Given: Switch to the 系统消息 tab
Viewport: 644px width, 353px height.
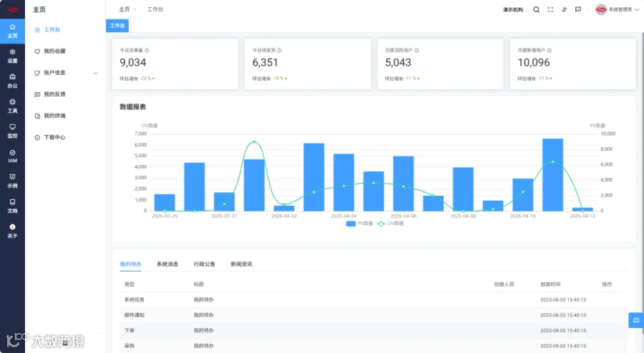Looking at the screenshot, I should point(167,264).
